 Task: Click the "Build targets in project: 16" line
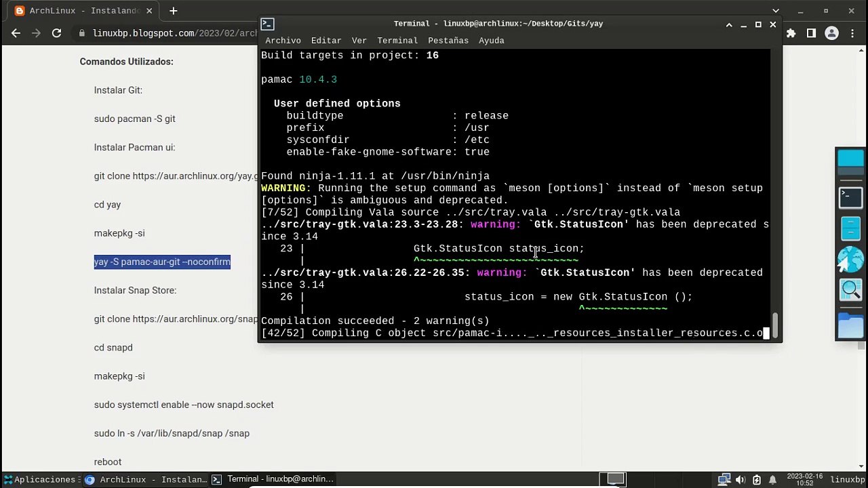coord(350,56)
